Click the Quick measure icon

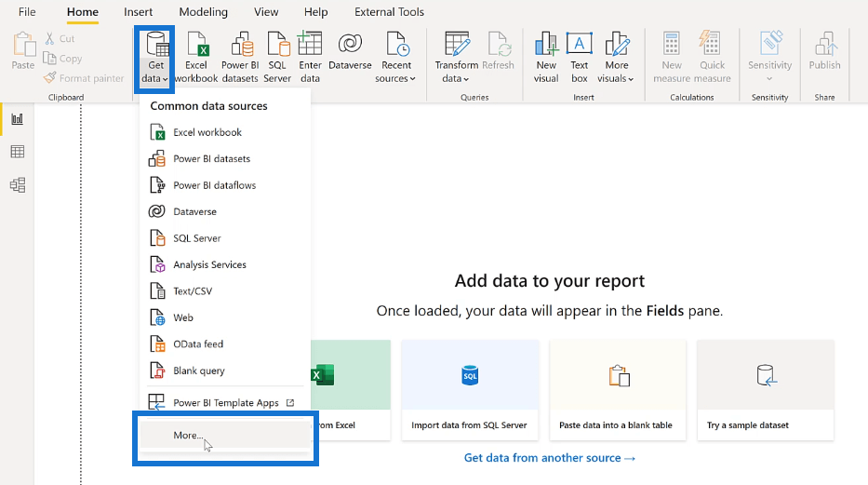click(x=711, y=45)
